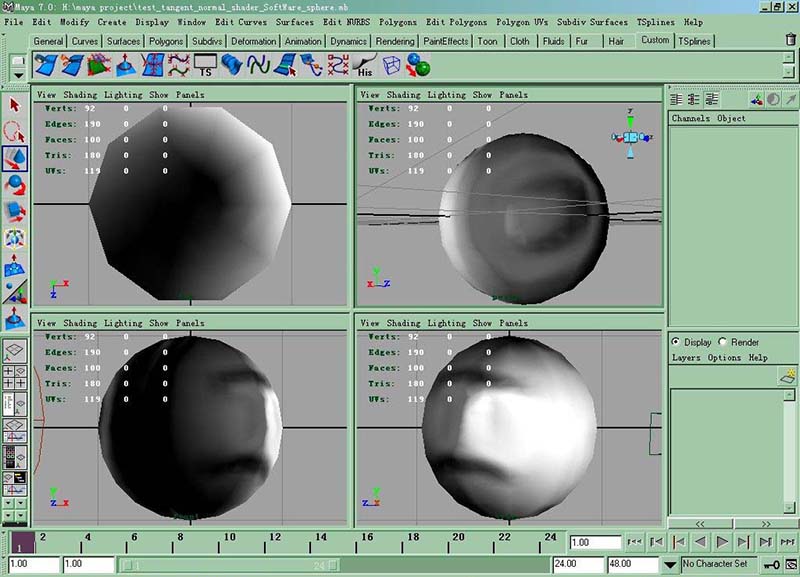Open the Channels menu
800x577 pixels.
(690, 118)
